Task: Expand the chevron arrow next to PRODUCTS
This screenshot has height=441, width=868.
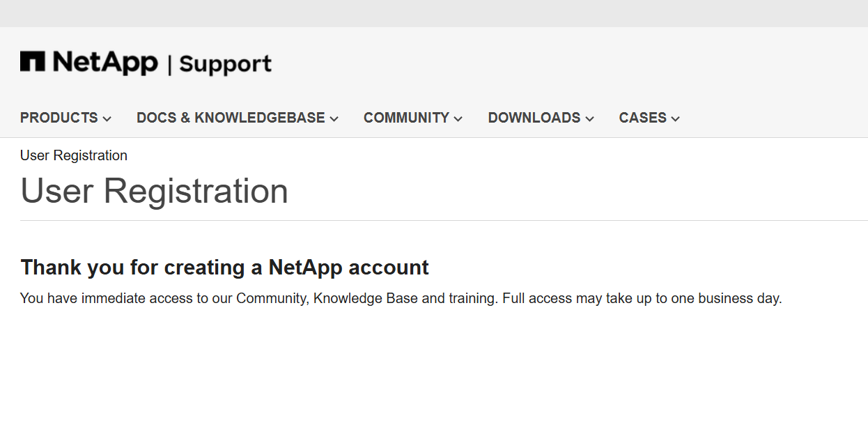Action: tap(107, 119)
